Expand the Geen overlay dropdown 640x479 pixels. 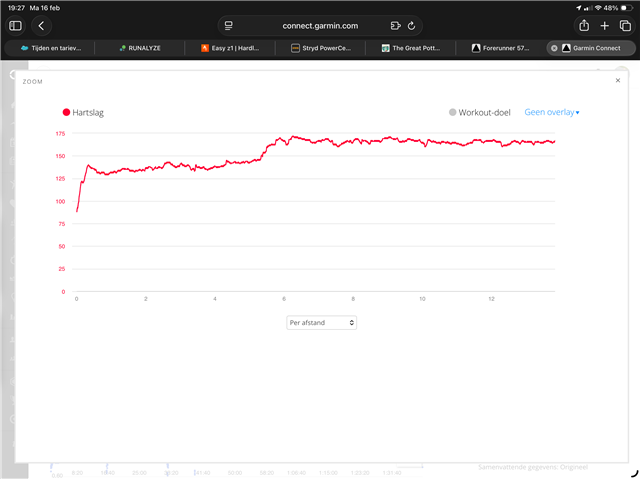tap(552, 113)
